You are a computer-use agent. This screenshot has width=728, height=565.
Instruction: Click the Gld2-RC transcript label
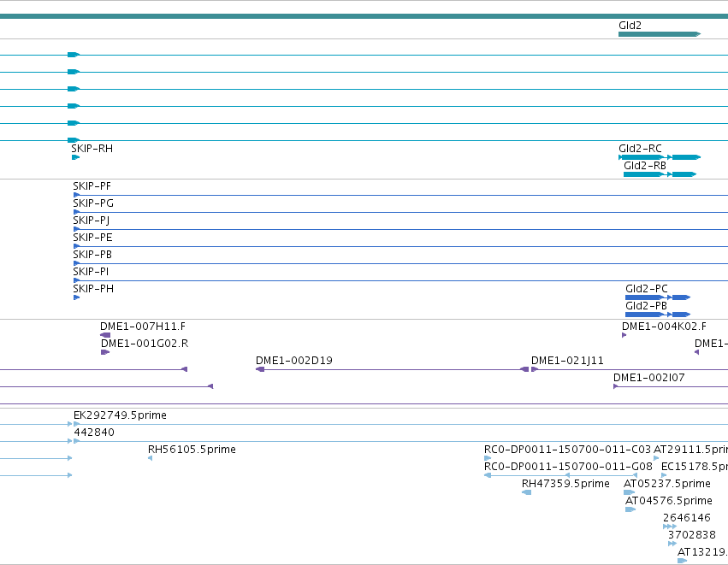pyautogui.click(x=640, y=149)
